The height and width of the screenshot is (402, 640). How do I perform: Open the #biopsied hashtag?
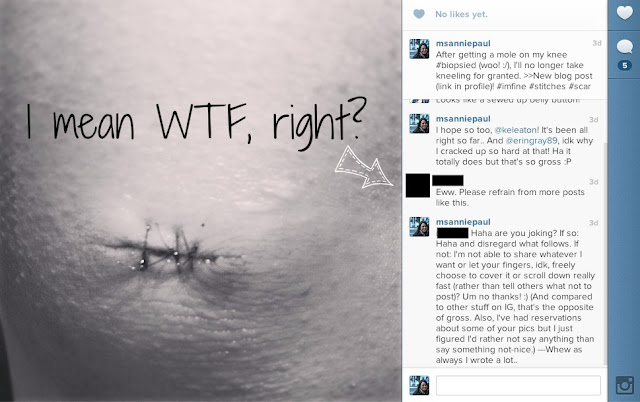(x=456, y=65)
